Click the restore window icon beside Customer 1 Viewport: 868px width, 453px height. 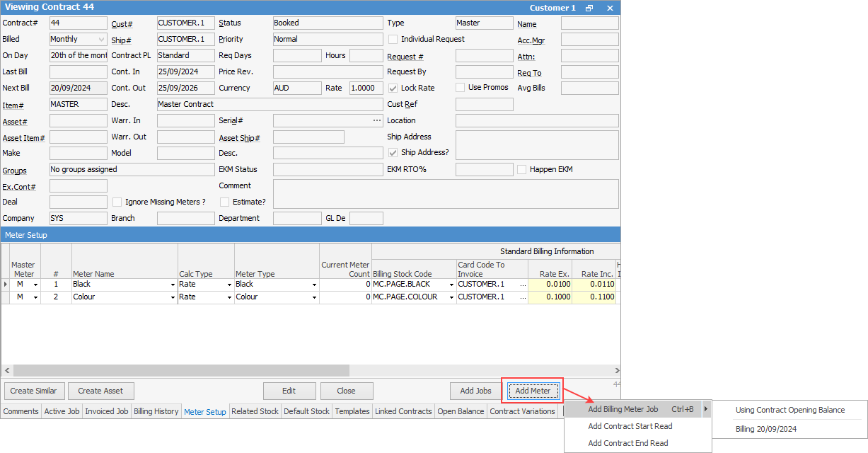click(x=589, y=8)
